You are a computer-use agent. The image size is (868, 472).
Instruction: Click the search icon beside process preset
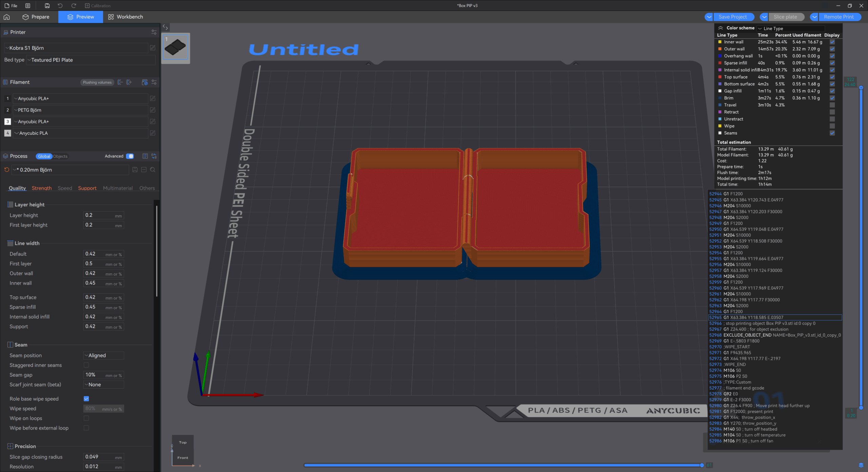[153, 170]
